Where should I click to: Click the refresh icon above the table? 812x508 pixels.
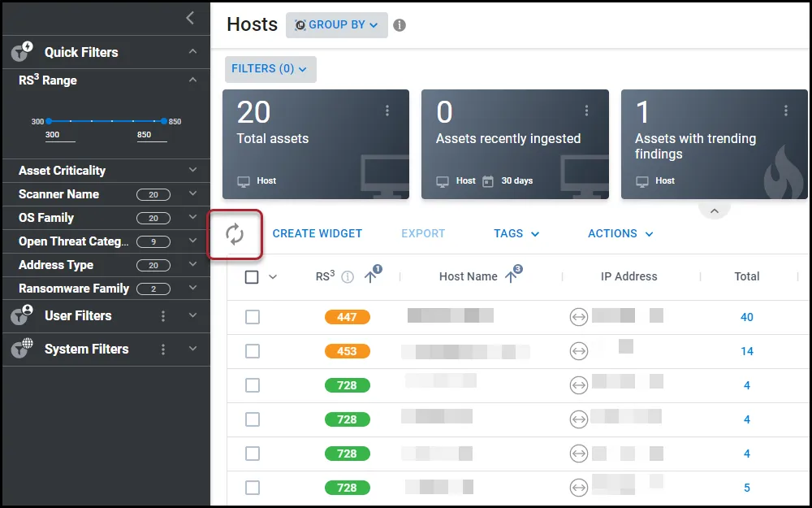[x=235, y=234]
